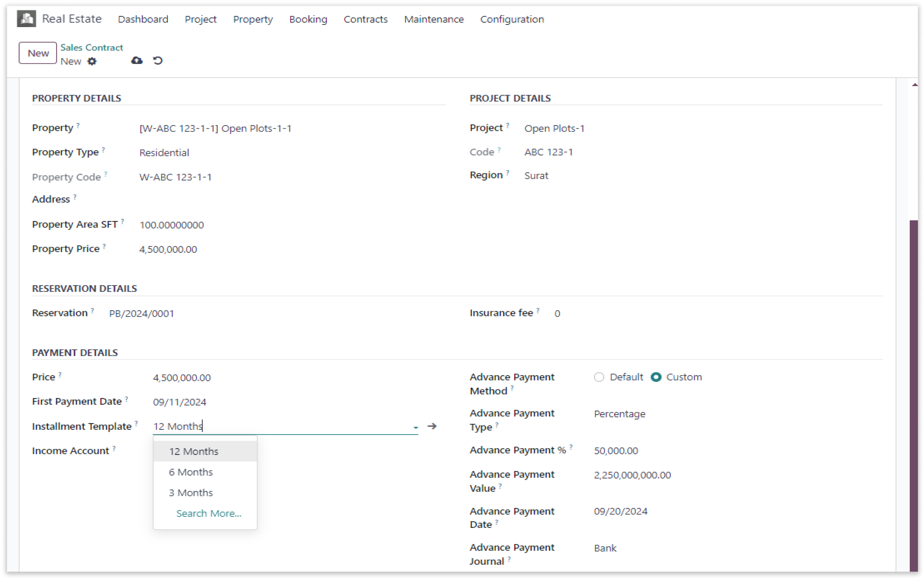The width and height of the screenshot is (924, 579).
Task: Go back via Sales Contract breadcrumb link
Action: click(92, 48)
